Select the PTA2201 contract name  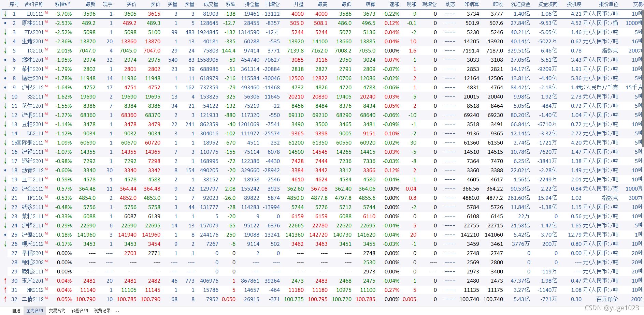(x=34, y=32)
